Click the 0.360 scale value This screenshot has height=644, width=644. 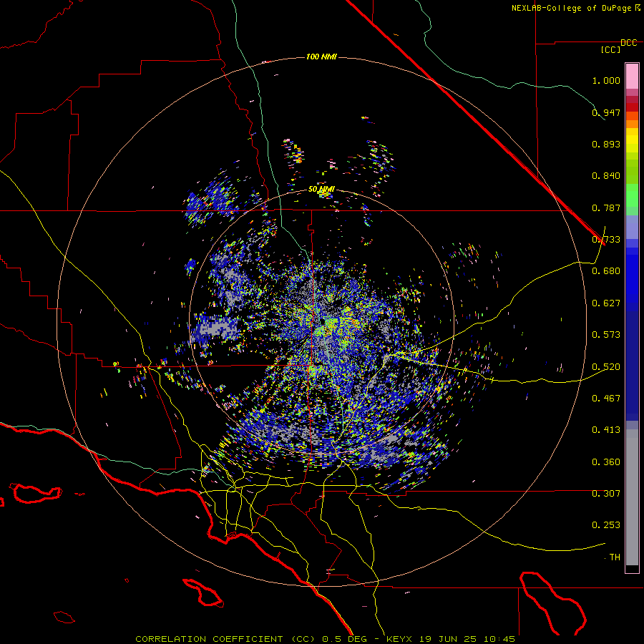point(606,462)
